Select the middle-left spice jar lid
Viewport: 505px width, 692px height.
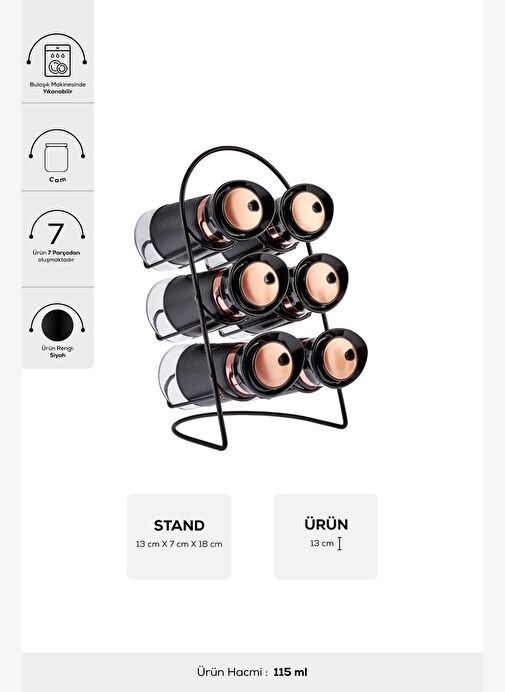259,283
